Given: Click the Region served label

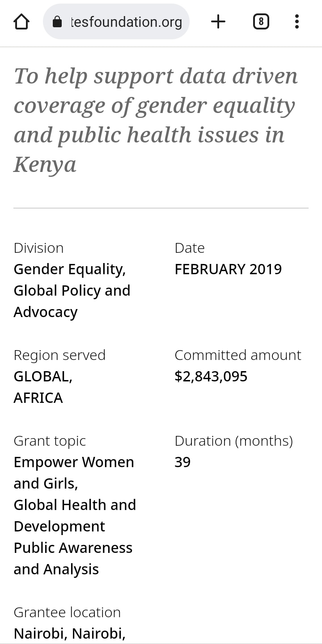Looking at the screenshot, I should [59, 355].
